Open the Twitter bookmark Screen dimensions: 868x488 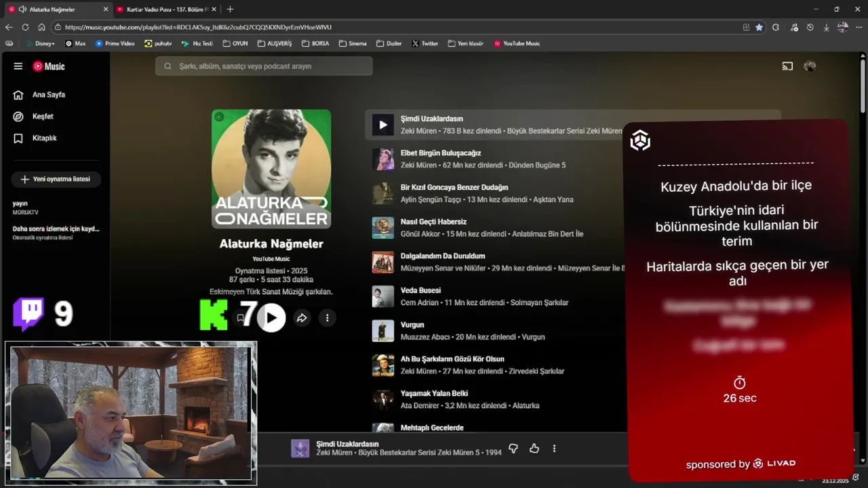coord(425,43)
